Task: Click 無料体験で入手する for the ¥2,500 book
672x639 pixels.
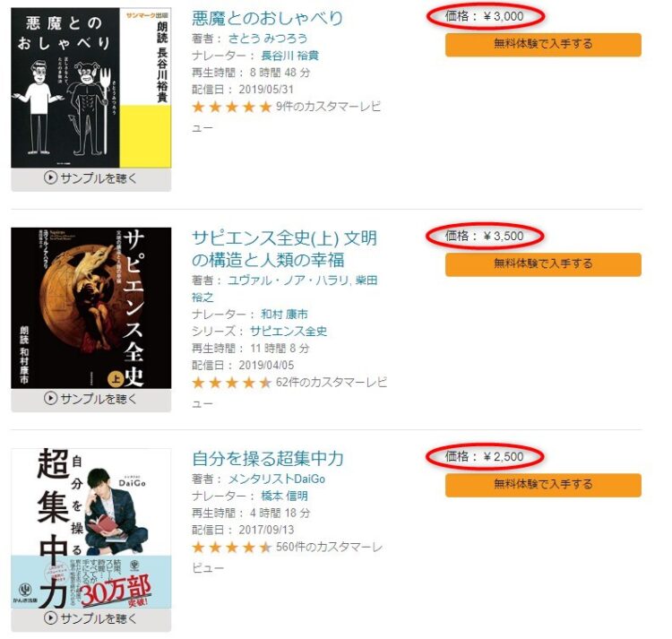Action: [543, 485]
